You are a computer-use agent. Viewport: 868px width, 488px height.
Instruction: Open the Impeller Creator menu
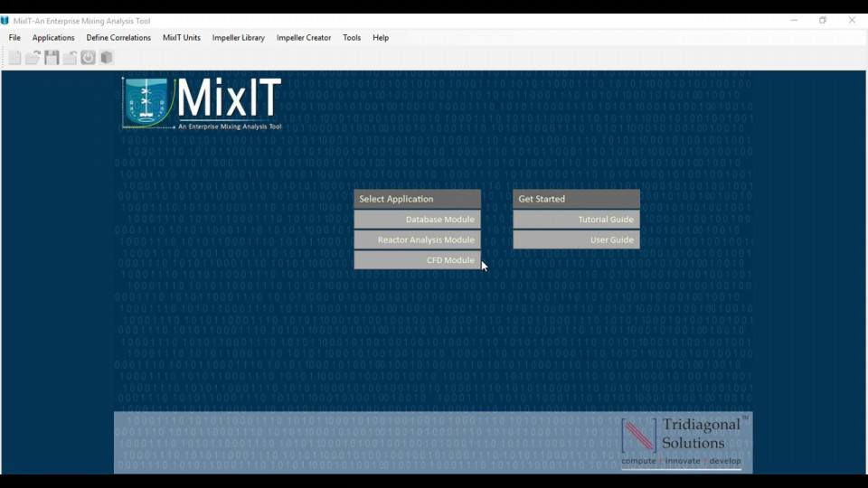pos(304,38)
